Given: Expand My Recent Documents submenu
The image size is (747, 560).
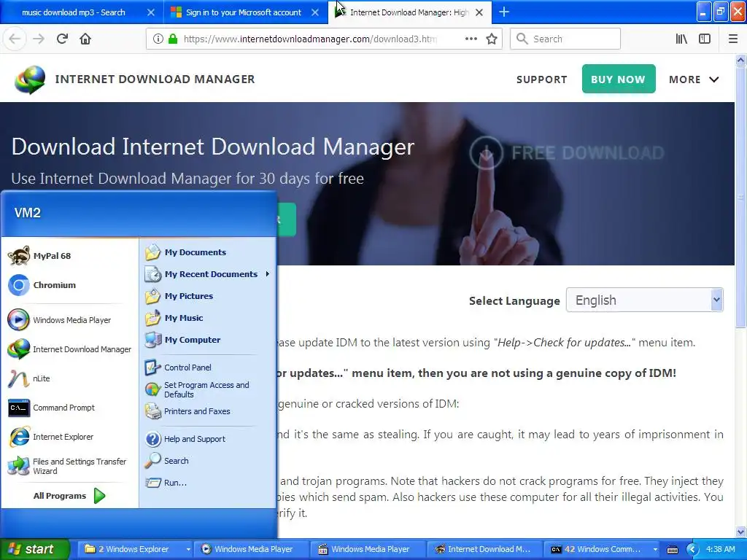Looking at the screenshot, I should 208,274.
